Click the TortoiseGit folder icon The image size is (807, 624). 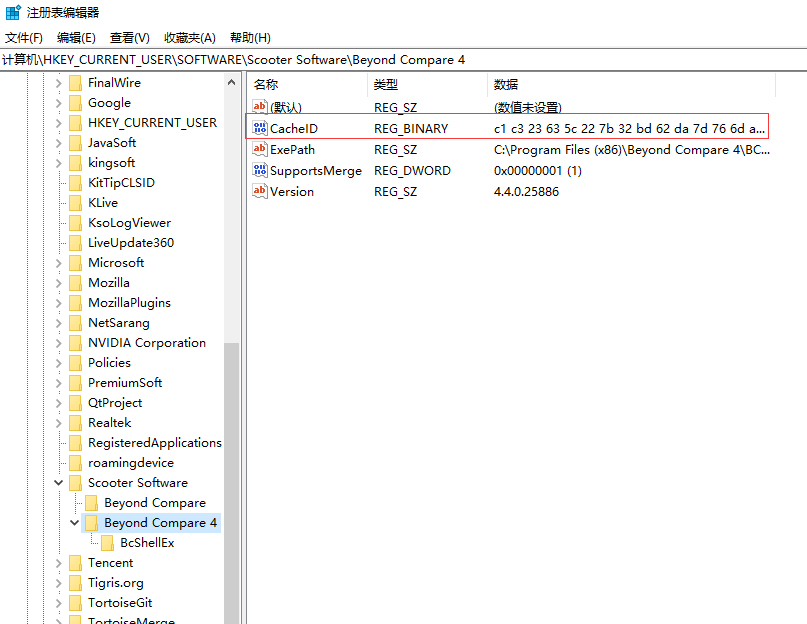[x=75, y=603]
